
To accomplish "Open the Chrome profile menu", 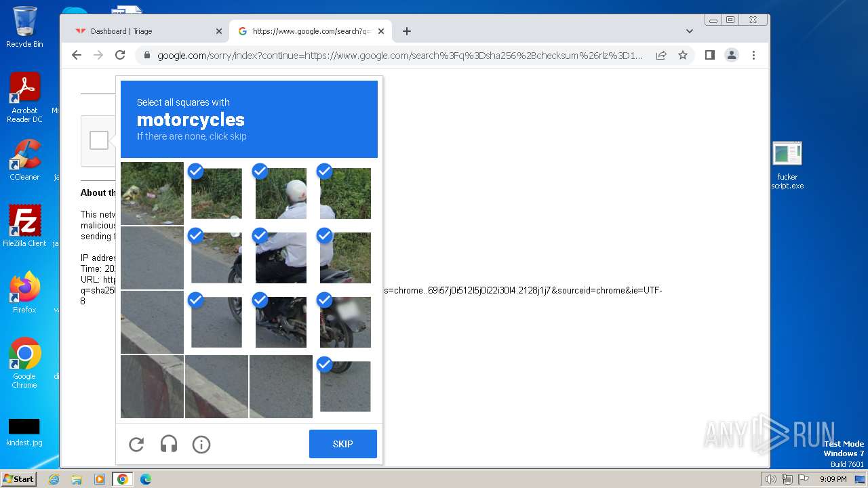I will pyautogui.click(x=732, y=55).
